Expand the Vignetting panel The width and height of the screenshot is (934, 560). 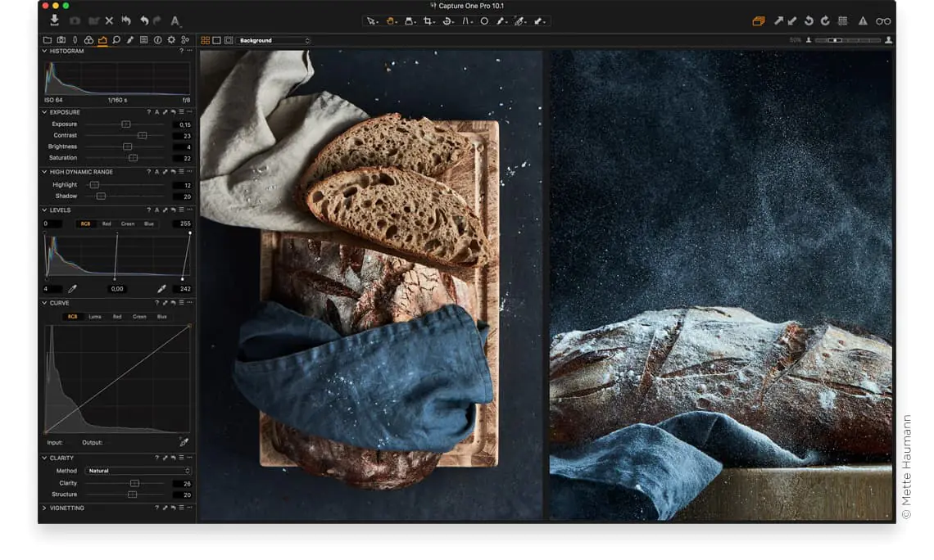point(44,508)
